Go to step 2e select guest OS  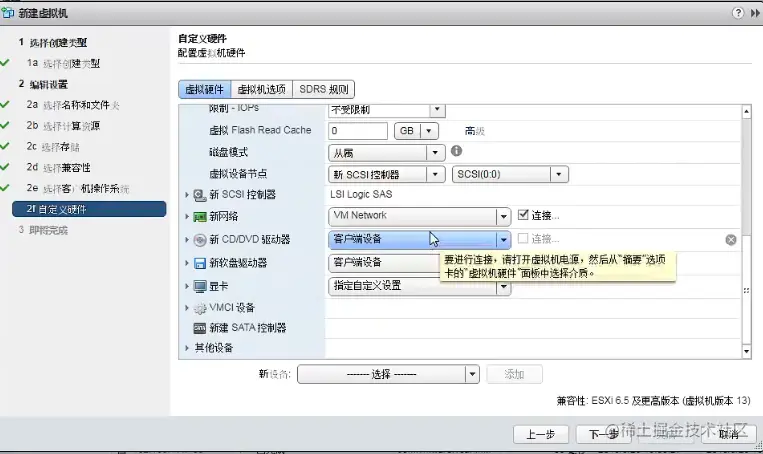point(78,189)
